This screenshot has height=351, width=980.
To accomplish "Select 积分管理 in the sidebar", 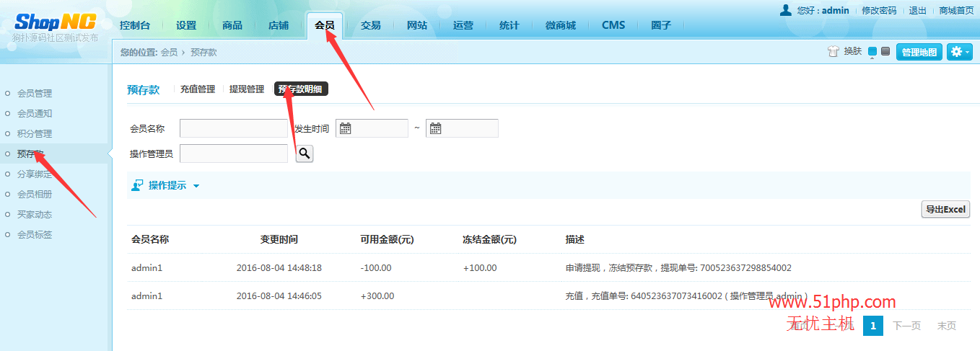I will coord(35,134).
